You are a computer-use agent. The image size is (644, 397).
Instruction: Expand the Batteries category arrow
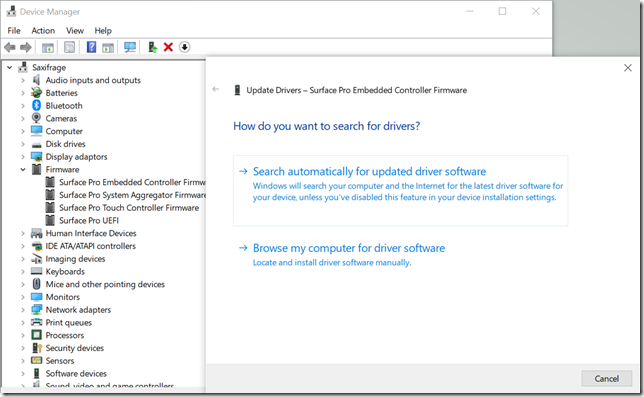coord(23,93)
